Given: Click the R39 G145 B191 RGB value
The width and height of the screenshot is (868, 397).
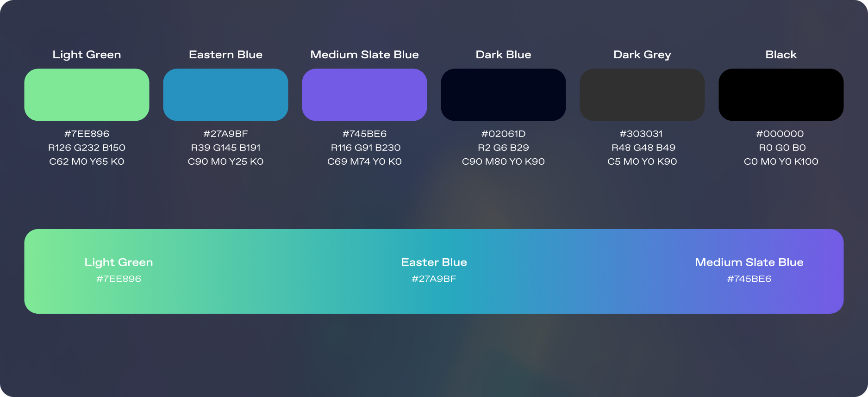Looking at the screenshot, I should click(x=225, y=148).
